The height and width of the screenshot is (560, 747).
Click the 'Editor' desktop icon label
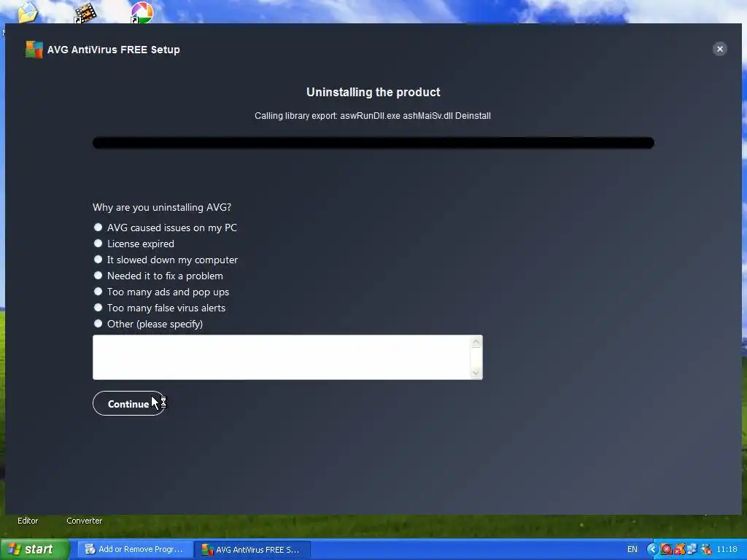pyautogui.click(x=28, y=521)
